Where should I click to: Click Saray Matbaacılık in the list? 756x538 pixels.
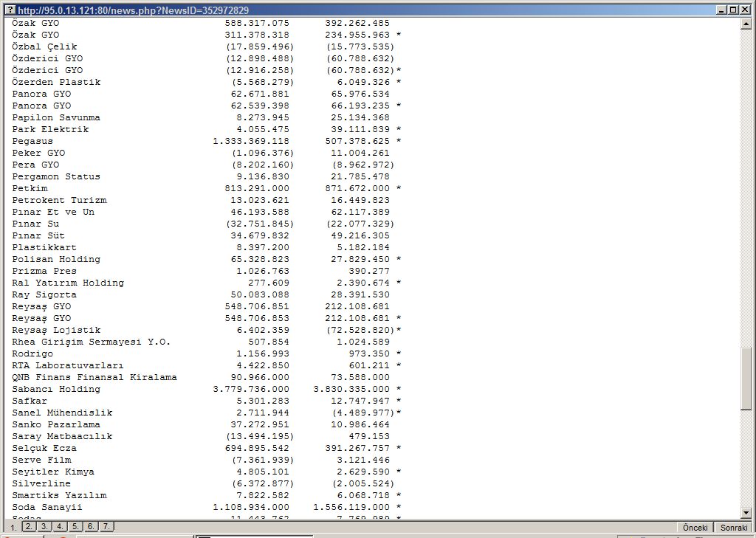[x=62, y=436]
